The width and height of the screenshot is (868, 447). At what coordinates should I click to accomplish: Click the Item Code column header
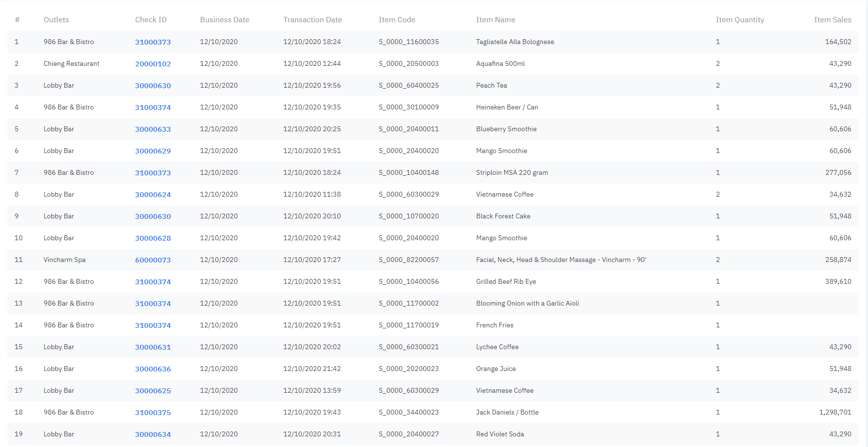click(x=397, y=20)
